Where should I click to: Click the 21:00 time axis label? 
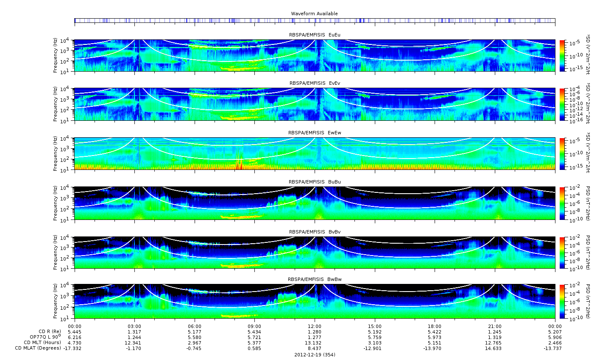(x=495, y=326)
